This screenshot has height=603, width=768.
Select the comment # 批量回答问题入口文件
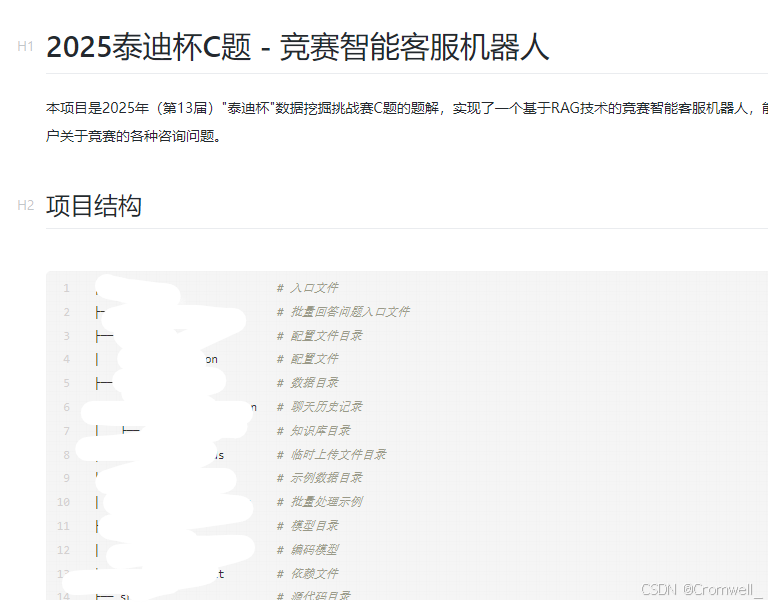343,312
